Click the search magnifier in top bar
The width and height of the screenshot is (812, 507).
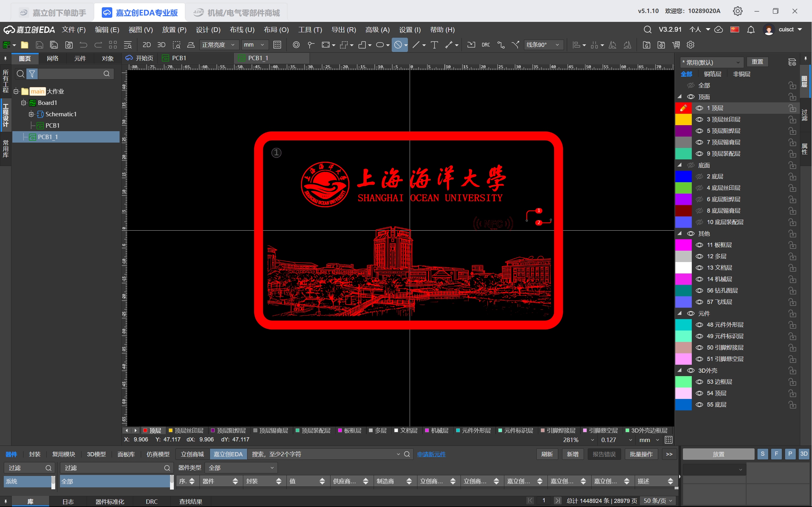click(648, 30)
